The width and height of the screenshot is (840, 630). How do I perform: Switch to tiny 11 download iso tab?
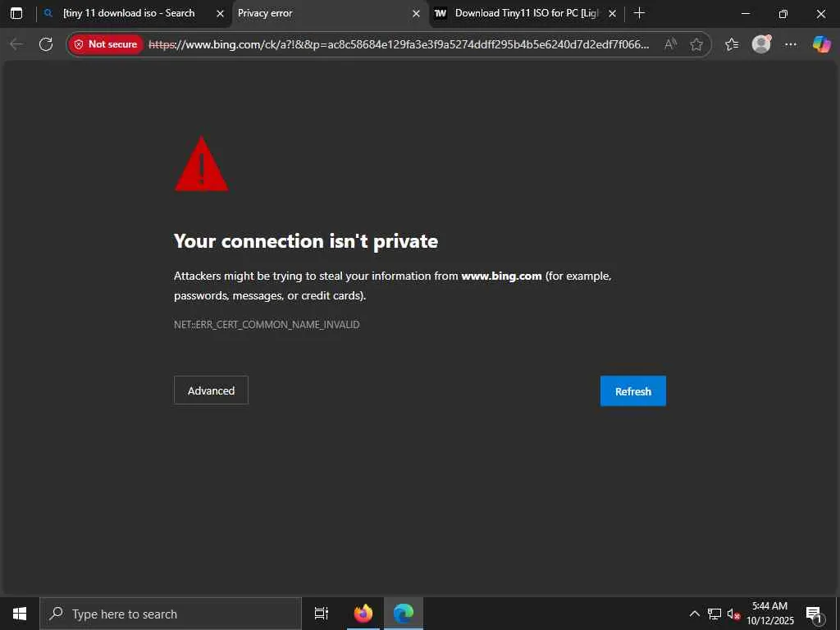[129, 13]
